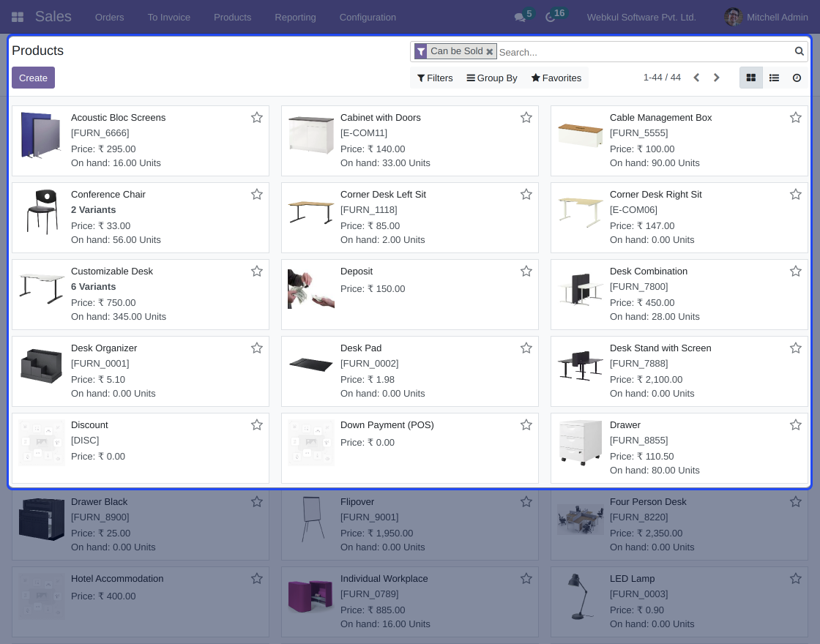
Task: Open the Products menu
Action: tap(232, 18)
